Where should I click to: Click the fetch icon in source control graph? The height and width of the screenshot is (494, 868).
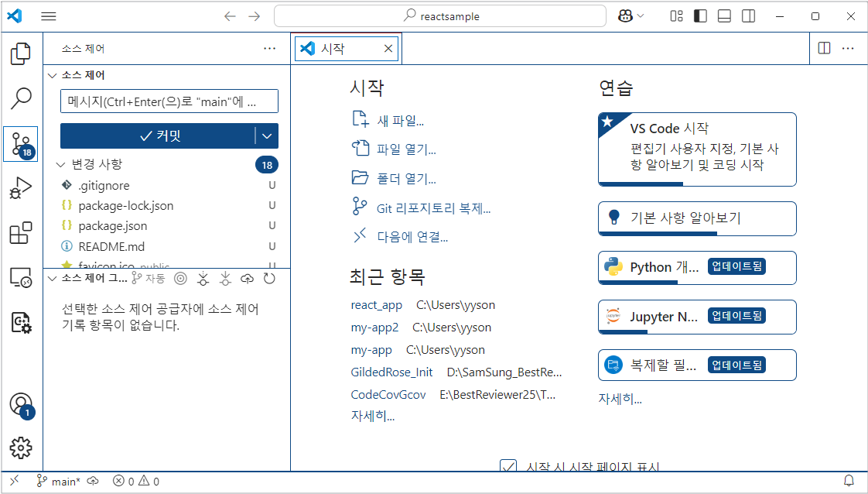point(203,279)
